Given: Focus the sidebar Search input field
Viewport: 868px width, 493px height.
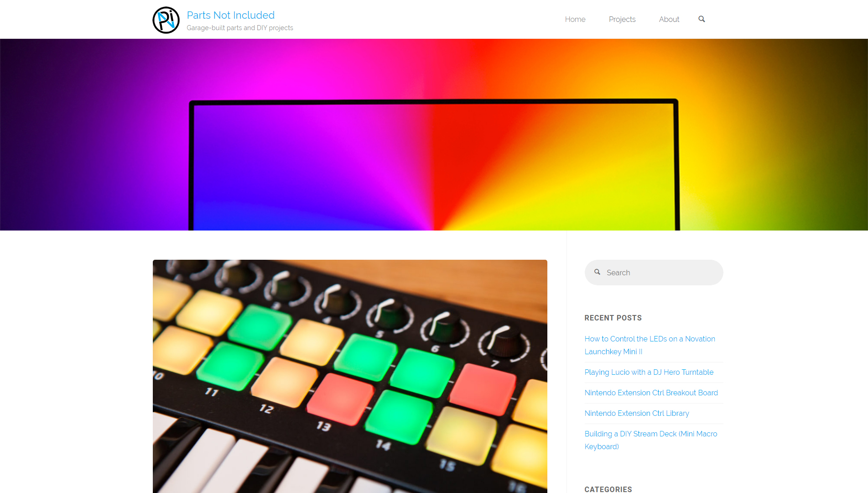Looking at the screenshot, I should pos(654,273).
